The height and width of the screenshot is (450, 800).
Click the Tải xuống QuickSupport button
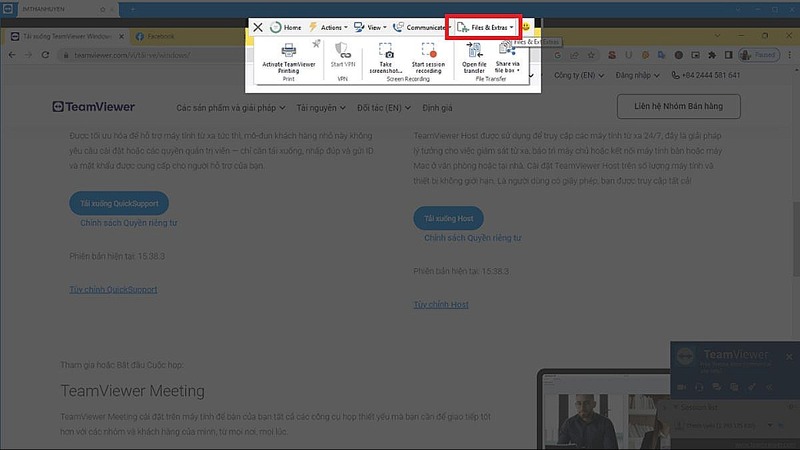coord(119,202)
